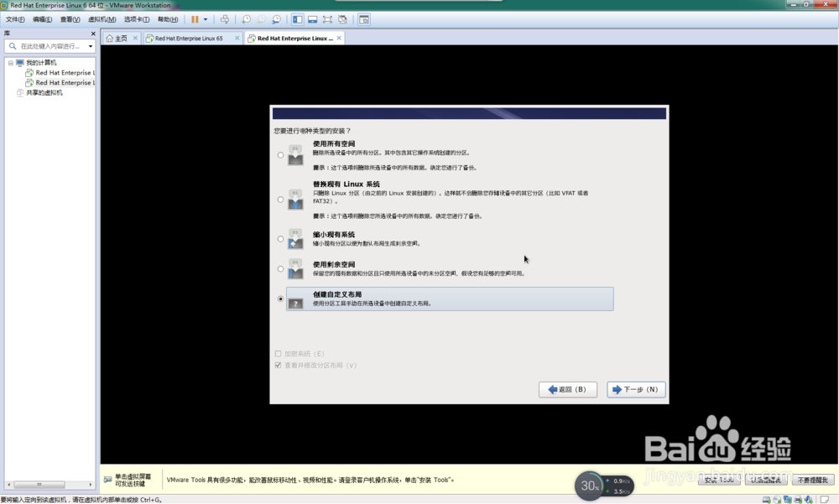This screenshot has width=839, height=504.
Task: Click the network adapter status icon
Action: (x=788, y=500)
